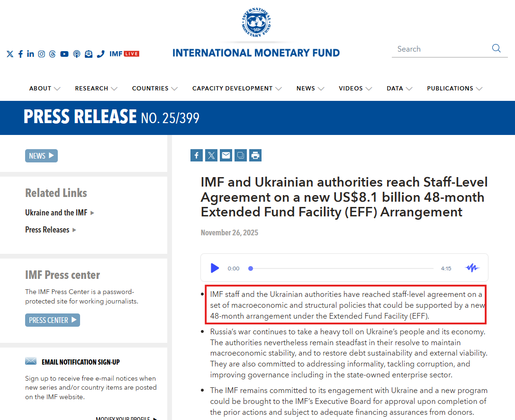Share article on X
This screenshot has width=515, height=420.
click(211, 155)
